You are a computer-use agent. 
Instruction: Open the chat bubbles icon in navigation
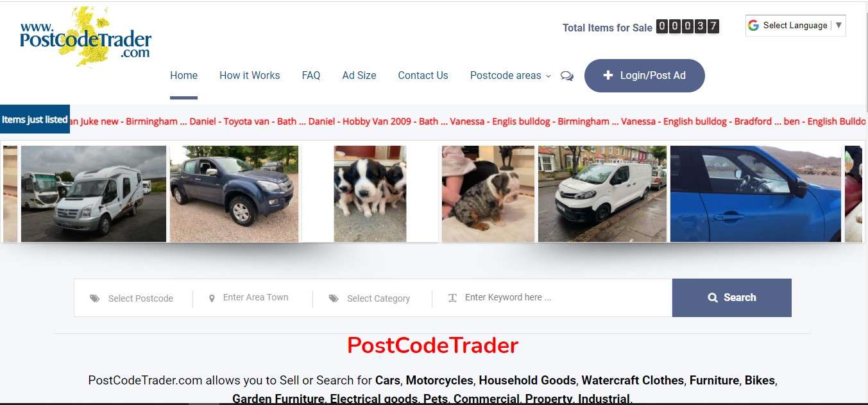tap(567, 76)
